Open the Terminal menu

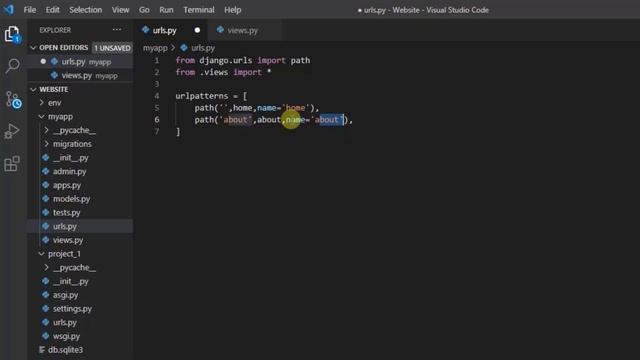point(199,10)
